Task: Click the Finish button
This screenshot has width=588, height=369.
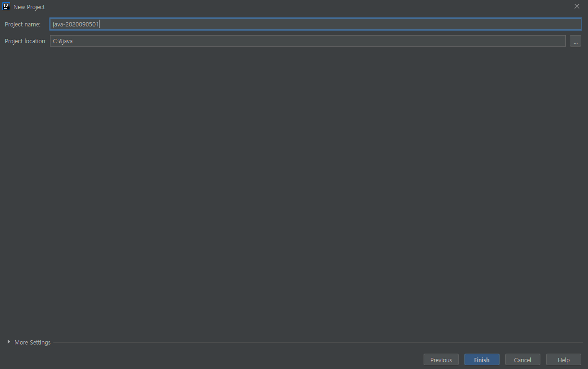Action: point(482,360)
